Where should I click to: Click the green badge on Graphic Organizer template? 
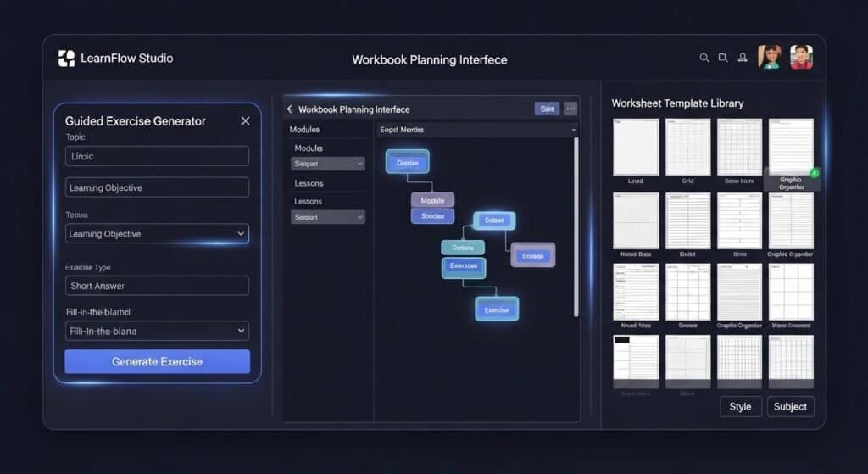(x=815, y=173)
